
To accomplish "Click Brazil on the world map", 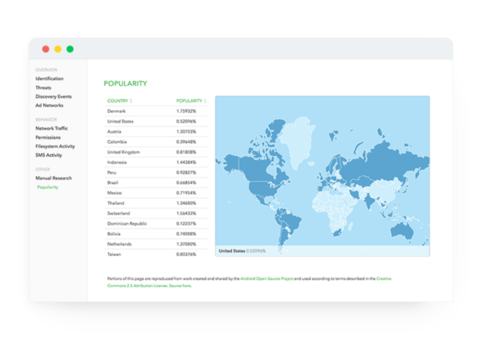I will (x=291, y=223).
